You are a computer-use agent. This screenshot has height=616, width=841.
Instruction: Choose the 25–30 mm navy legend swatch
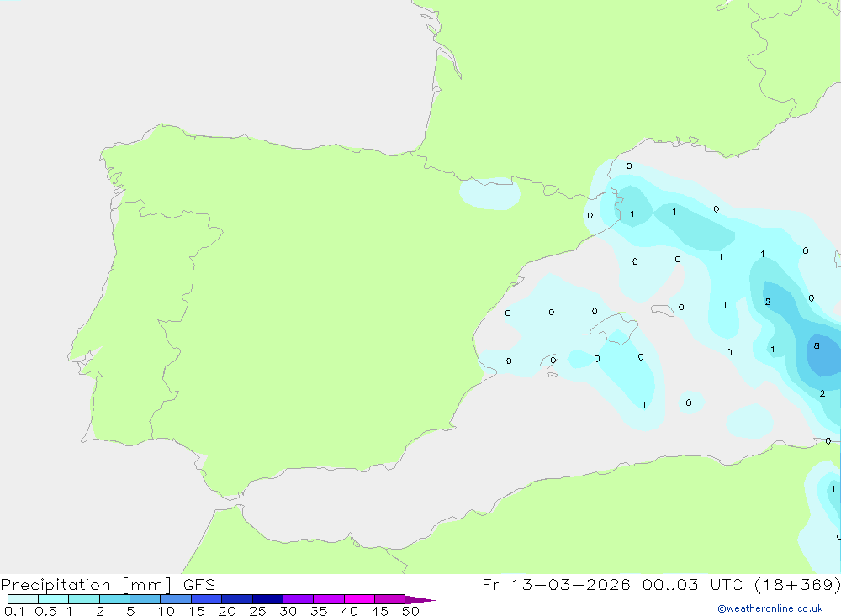point(267,599)
